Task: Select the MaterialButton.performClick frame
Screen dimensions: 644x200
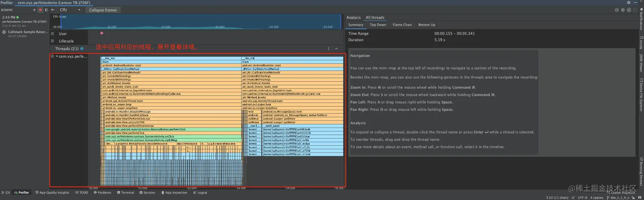Action: pyautogui.click(x=173, y=129)
